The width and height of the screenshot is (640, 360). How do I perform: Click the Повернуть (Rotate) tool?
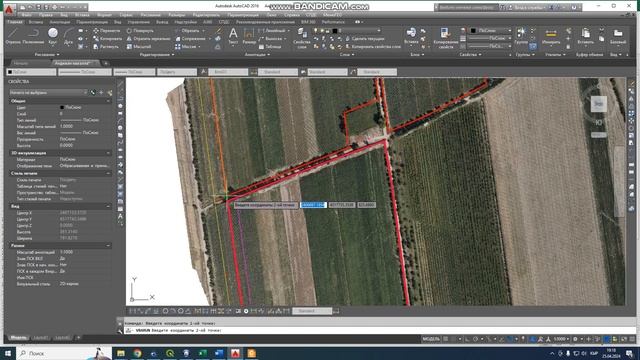coord(140,31)
